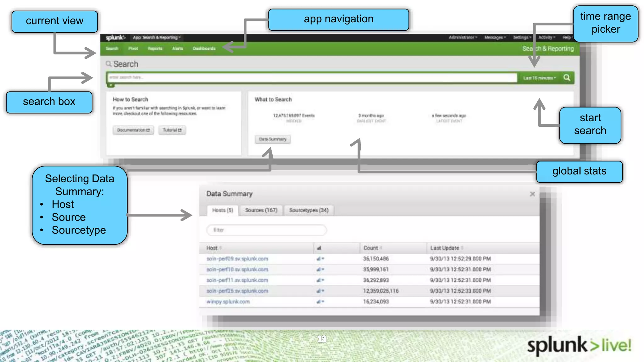Click last update 9/30/13 12:52:29.000 PM
Screen dimensions: 644x362
pyautogui.click(x=460, y=259)
